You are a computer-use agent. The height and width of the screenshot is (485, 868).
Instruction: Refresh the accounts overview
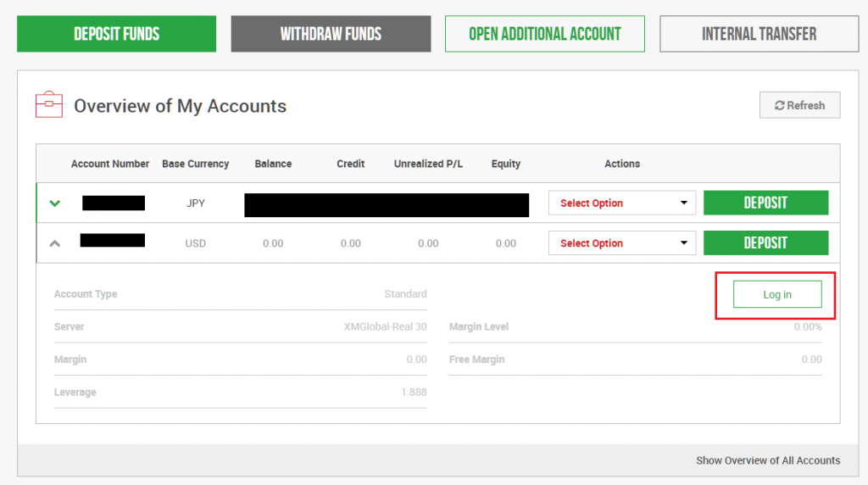(x=799, y=105)
